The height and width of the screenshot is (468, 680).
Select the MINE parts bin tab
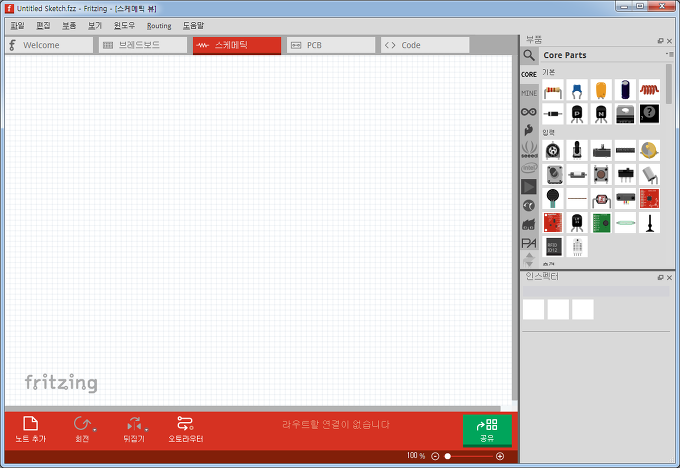pyautogui.click(x=529, y=93)
